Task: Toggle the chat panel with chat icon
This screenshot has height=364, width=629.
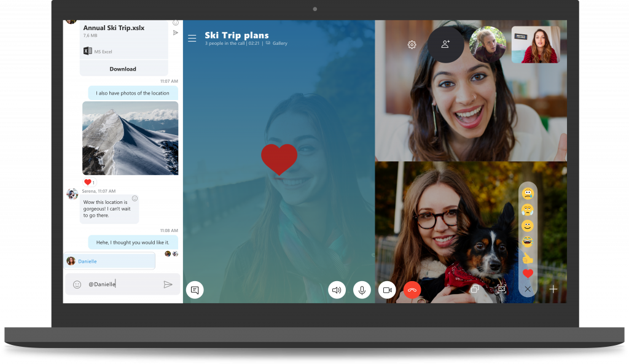Action: pos(195,290)
